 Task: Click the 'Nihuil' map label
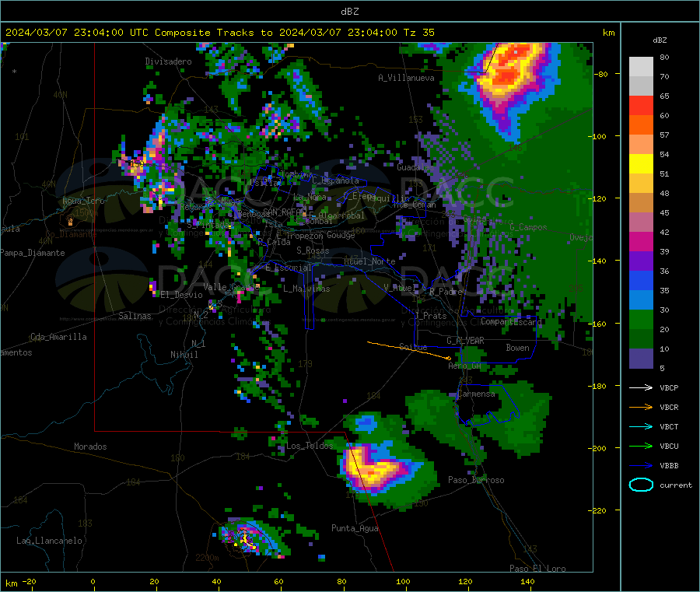click(x=184, y=355)
